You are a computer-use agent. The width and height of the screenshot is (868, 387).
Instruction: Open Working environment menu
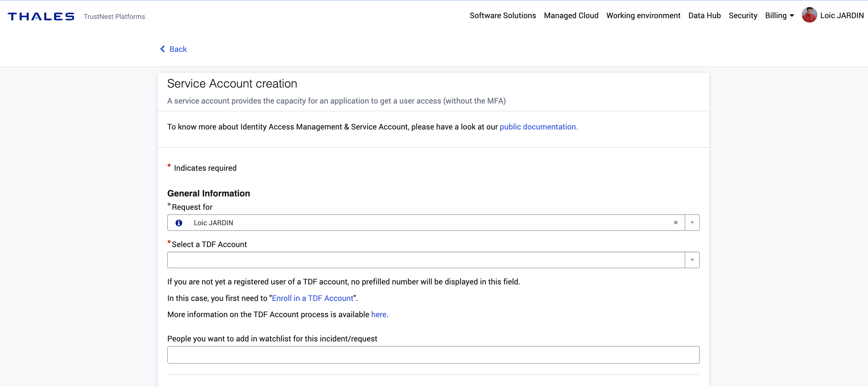[643, 16]
